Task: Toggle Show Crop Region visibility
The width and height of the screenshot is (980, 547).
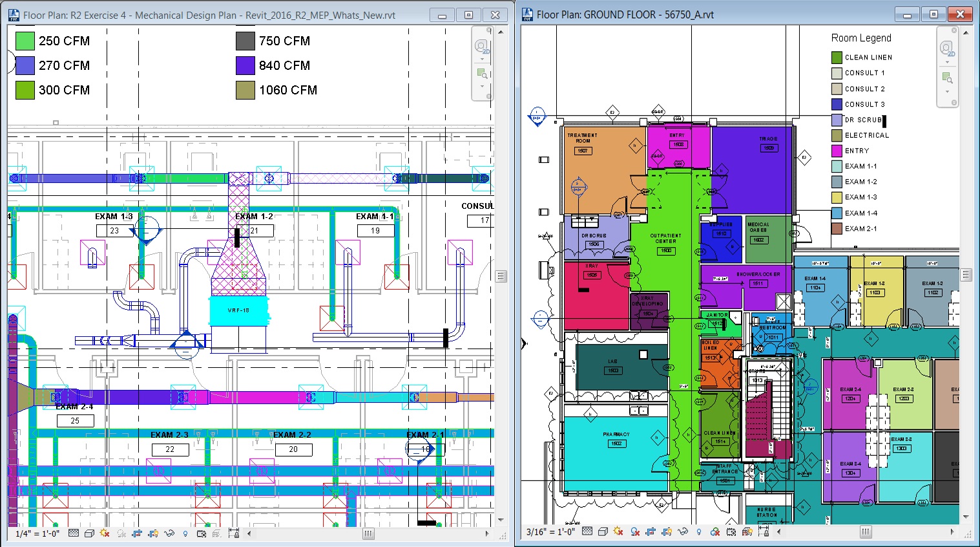Action: click(154, 534)
